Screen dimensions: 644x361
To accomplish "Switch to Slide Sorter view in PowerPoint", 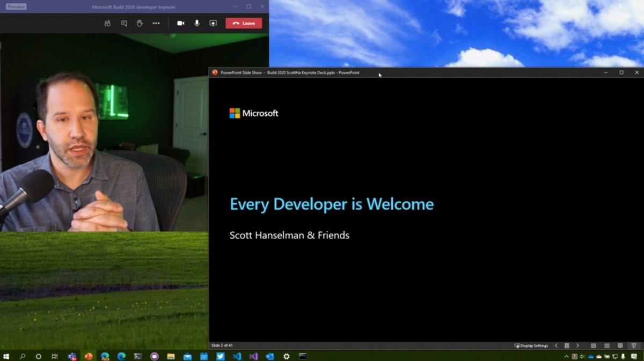I will coord(606,345).
